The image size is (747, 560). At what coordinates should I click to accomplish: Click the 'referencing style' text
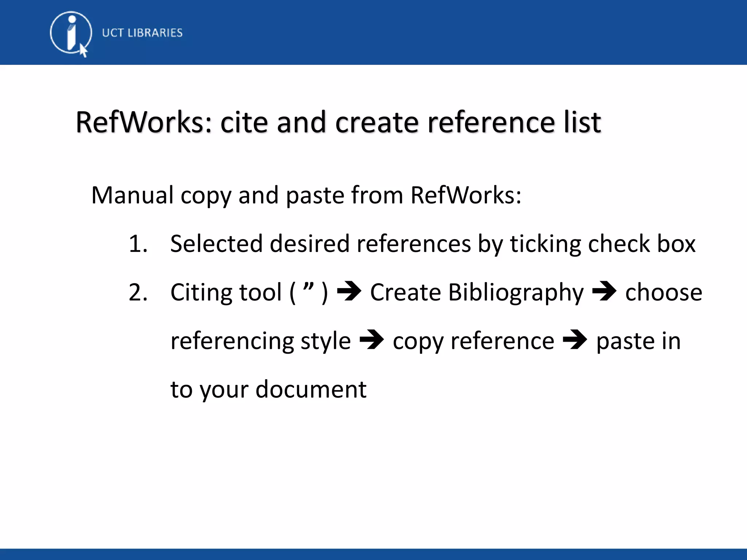point(261,342)
